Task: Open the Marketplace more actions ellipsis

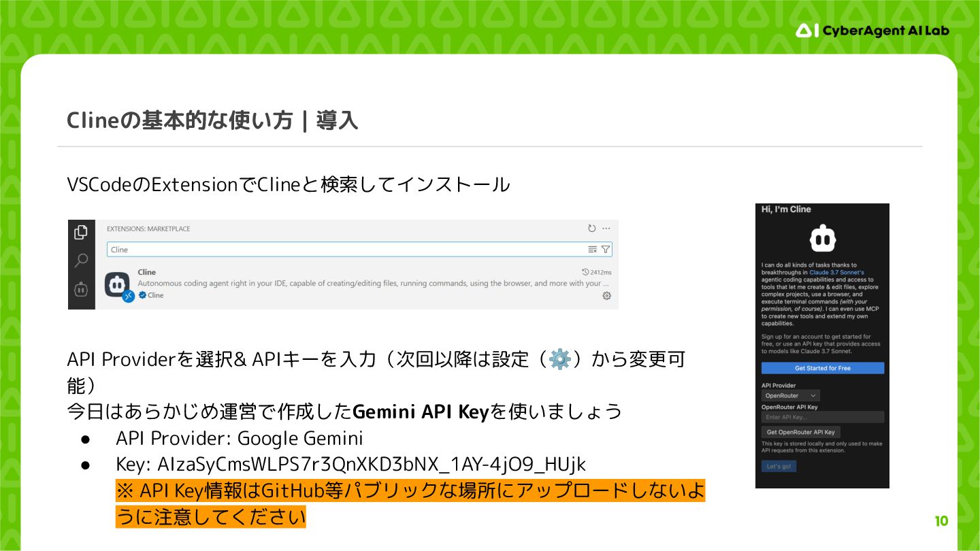Action: 606,229
